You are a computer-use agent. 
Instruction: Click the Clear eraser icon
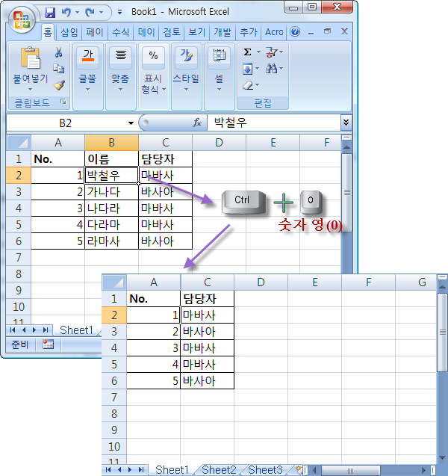(x=248, y=85)
